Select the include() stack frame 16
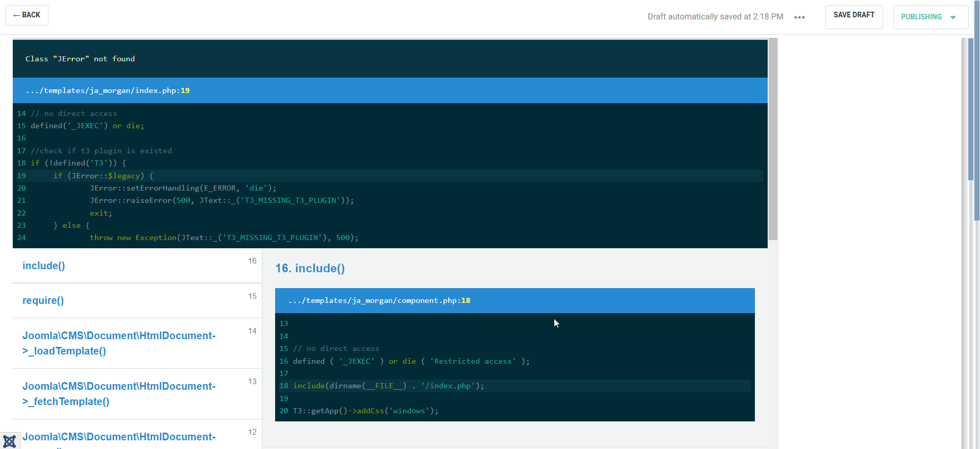980x449 pixels. 44,266
